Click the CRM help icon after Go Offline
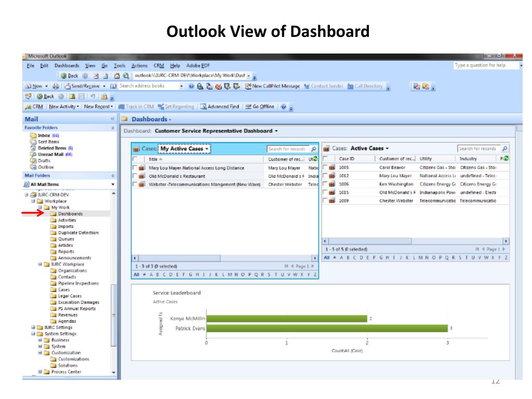Screen dimensions: 532x399 pos(283,107)
